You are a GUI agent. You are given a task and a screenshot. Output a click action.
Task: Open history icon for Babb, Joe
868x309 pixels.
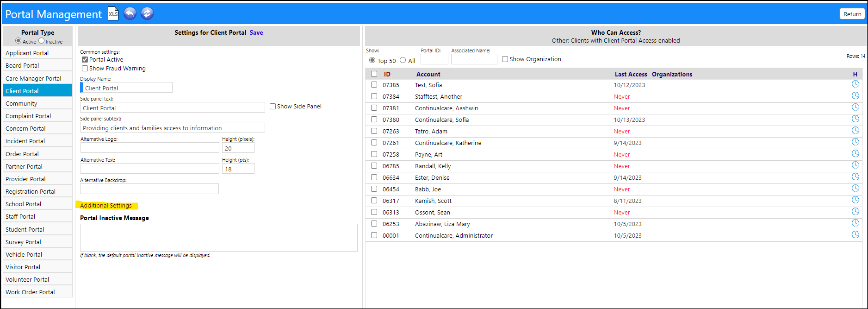[856, 189]
